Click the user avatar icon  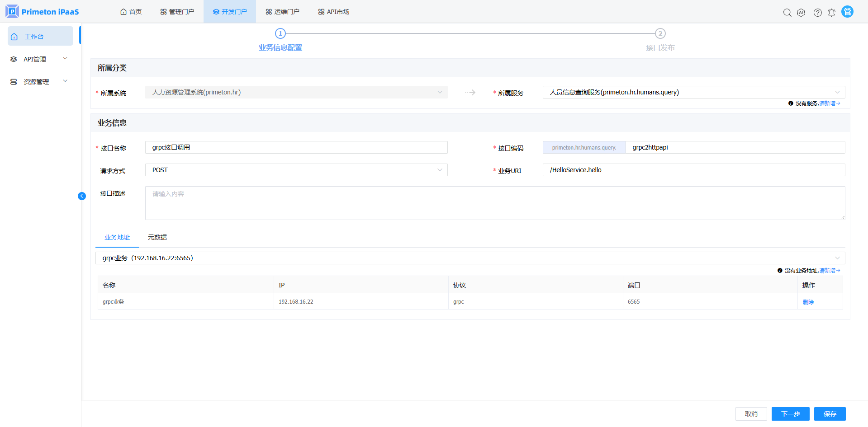[x=847, y=12]
